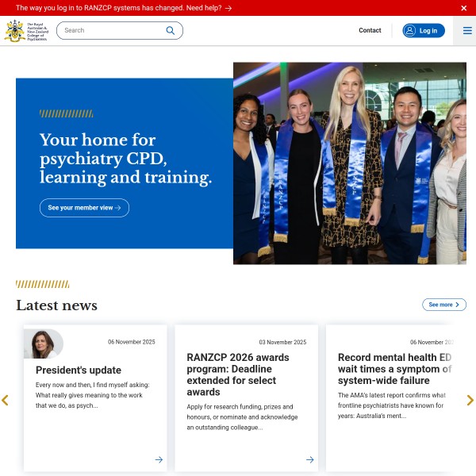Click the RANZCP crest logo
Image resolution: width=476 pixels, height=476 pixels.
point(26,31)
